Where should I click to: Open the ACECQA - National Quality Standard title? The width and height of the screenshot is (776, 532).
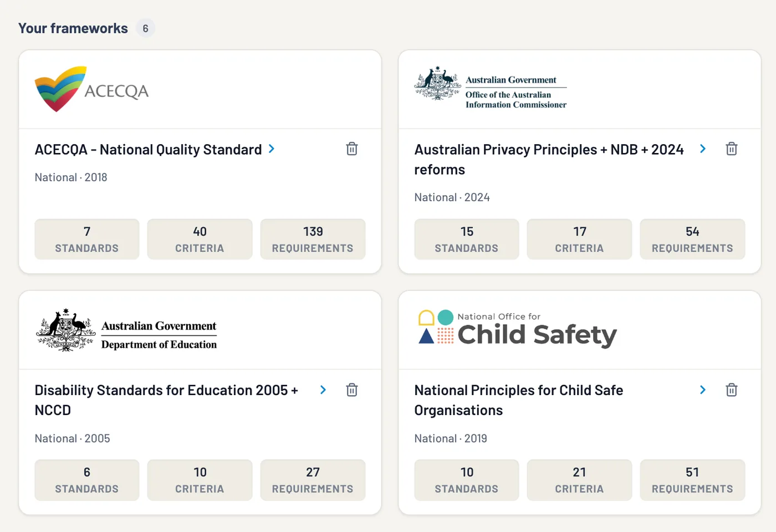pos(148,150)
